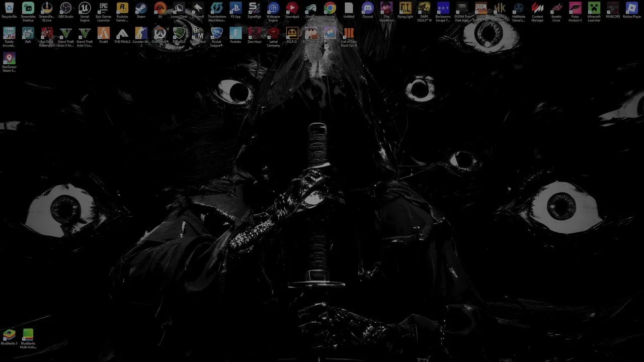644x362 pixels.
Task: Launch Lunar Client shortcut
Action: tap(179, 11)
